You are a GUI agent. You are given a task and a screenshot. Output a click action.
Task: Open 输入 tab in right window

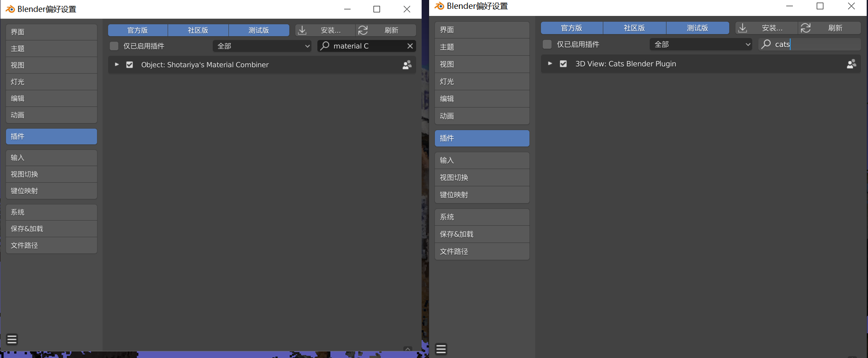tap(482, 160)
